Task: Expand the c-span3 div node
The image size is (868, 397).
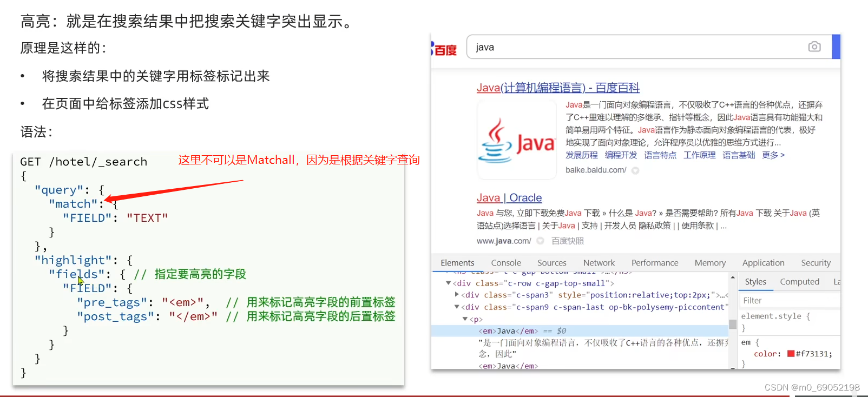Action: 457,295
